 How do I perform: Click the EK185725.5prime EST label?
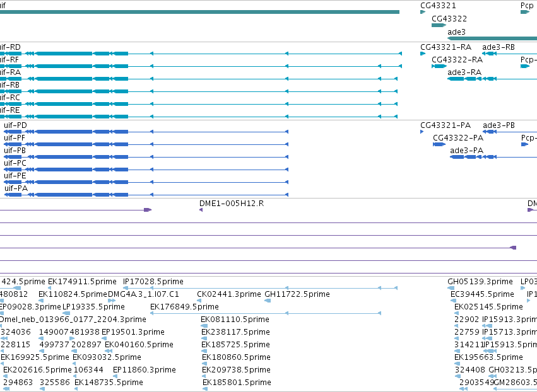235,345
